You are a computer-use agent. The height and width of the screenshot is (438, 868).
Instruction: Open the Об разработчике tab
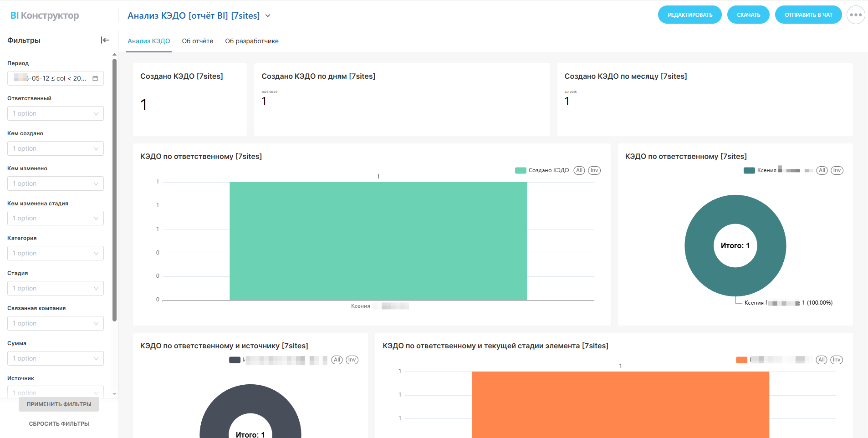coord(251,41)
